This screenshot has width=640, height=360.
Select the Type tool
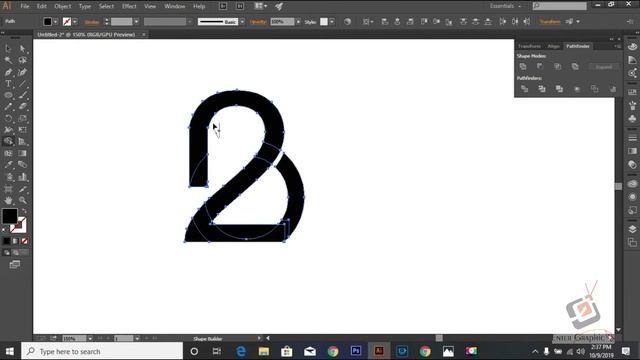(8, 84)
